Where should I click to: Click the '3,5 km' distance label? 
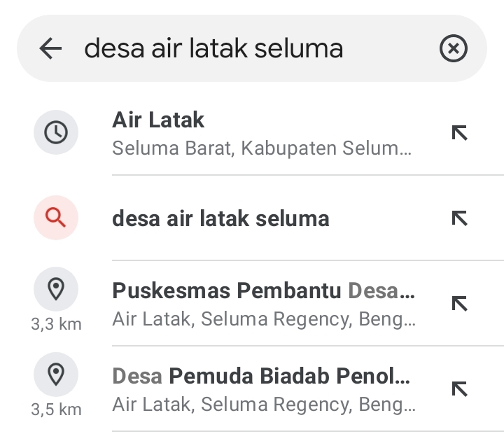point(56,409)
